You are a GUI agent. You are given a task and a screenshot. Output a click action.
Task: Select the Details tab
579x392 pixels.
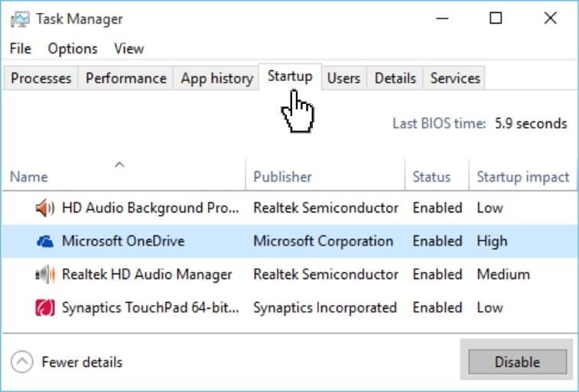coord(395,78)
